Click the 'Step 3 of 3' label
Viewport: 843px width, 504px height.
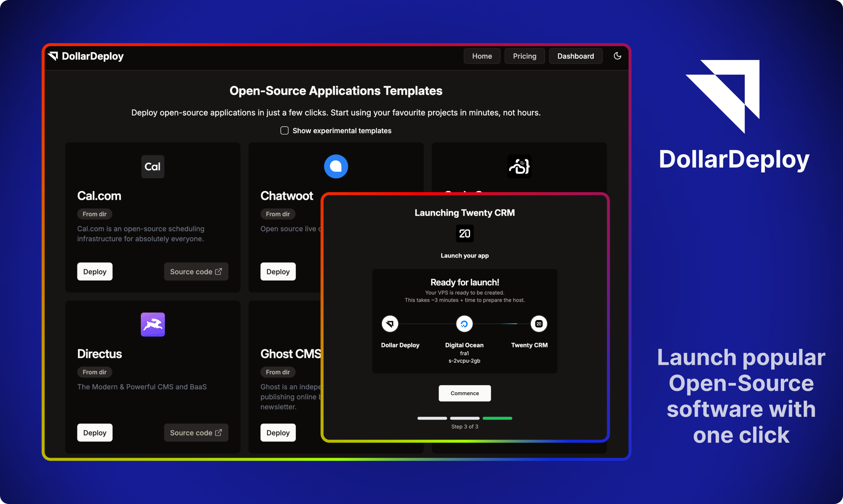464,427
